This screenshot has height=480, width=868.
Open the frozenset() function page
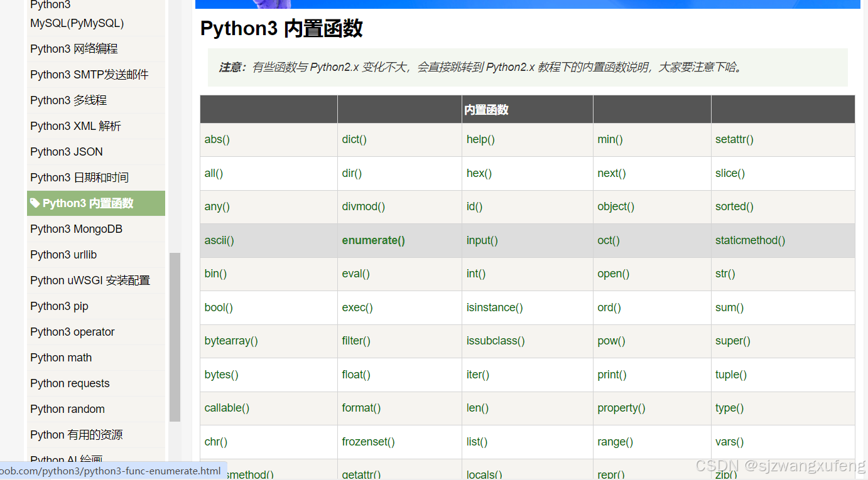coord(368,442)
